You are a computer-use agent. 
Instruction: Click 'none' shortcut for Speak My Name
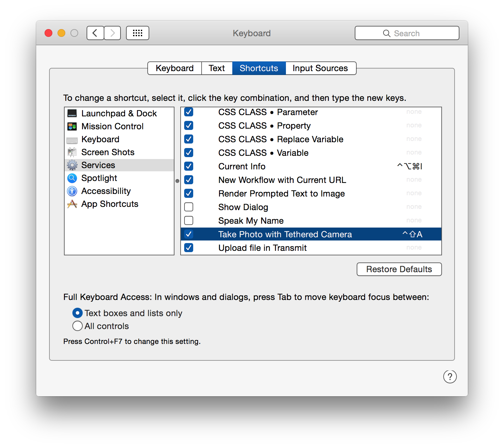(x=414, y=220)
